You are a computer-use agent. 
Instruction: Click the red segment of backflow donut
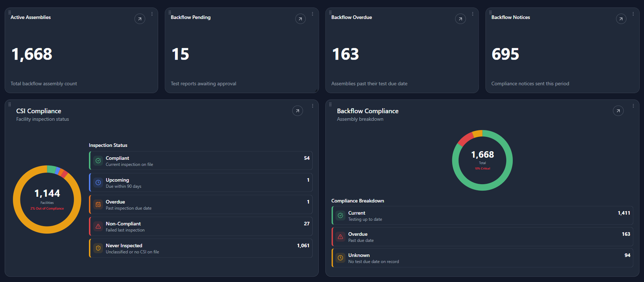point(466,139)
